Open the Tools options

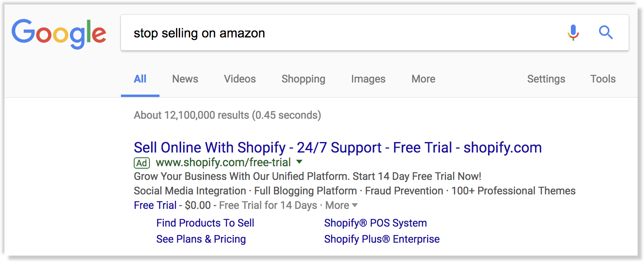pyautogui.click(x=602, y=79)
